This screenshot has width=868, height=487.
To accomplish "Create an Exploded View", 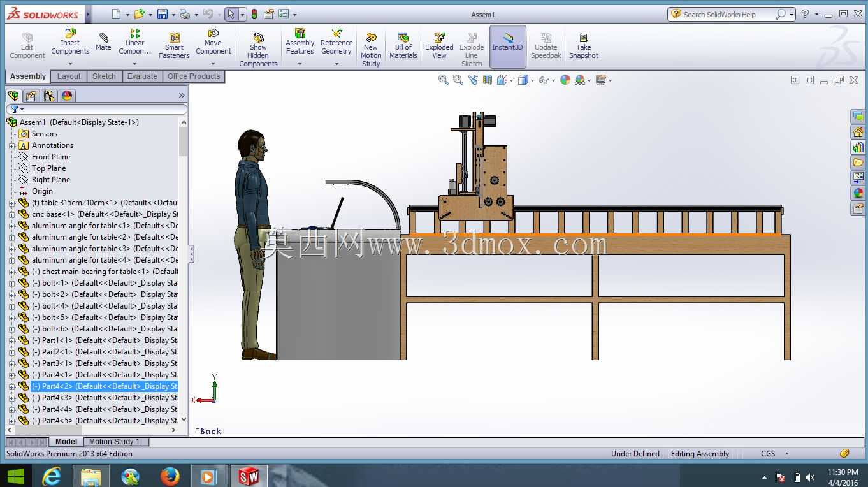I will [x=439, y=46].
